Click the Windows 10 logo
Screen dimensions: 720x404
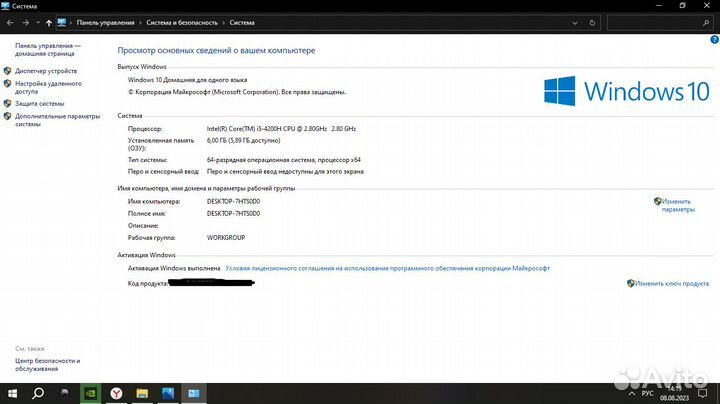point(627,91)
